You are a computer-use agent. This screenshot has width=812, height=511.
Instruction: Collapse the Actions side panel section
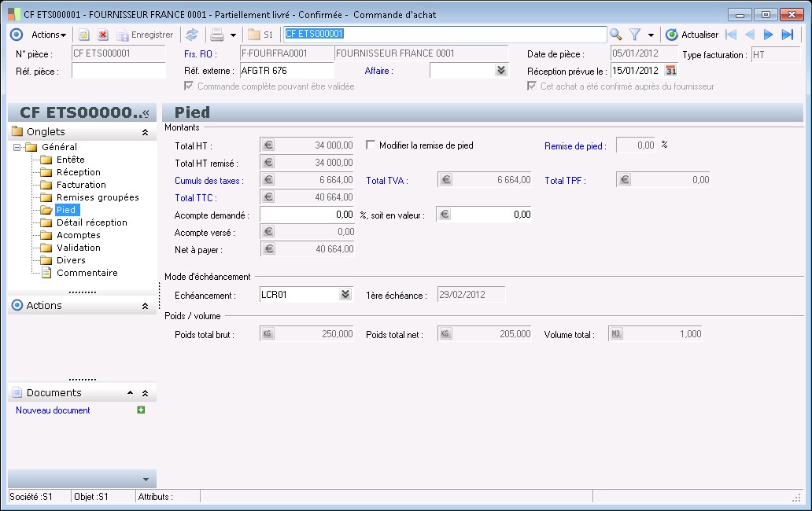pyautogui.click(x=145, y=306)
